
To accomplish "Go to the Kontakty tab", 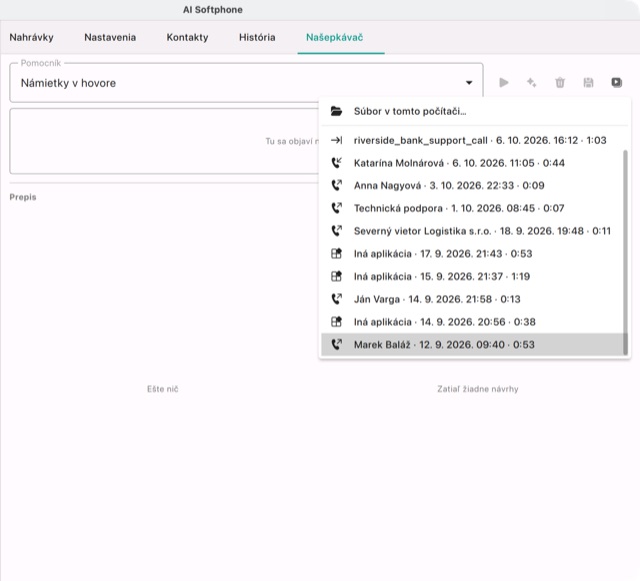I will tap(187, 38).
